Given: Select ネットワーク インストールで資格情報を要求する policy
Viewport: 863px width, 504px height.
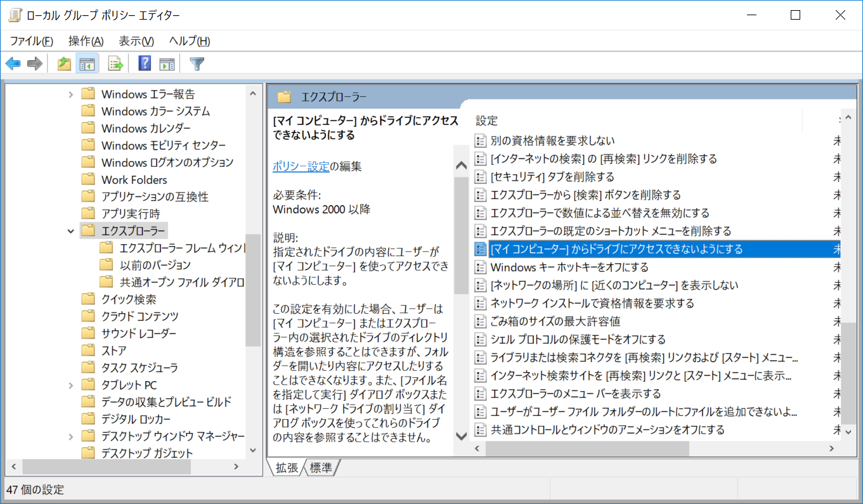Looking at the screenshot, I should (592, 303).
